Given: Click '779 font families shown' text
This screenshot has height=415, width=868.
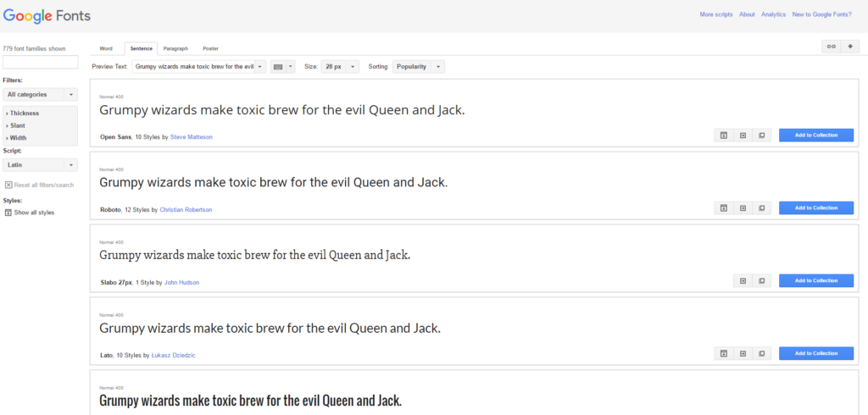Looking at the screenshot, I should [x=34, y=48].
